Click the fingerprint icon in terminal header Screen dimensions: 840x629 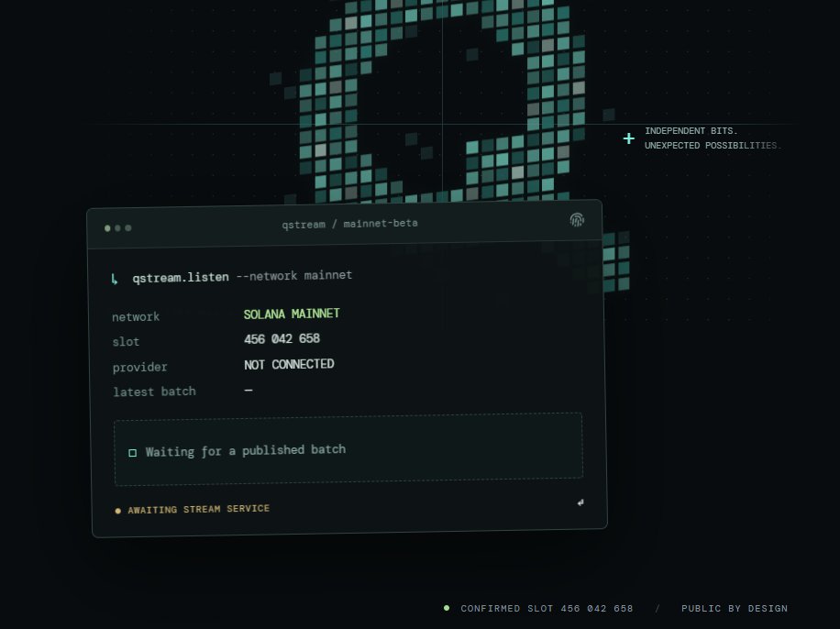[x=577, y=219]
